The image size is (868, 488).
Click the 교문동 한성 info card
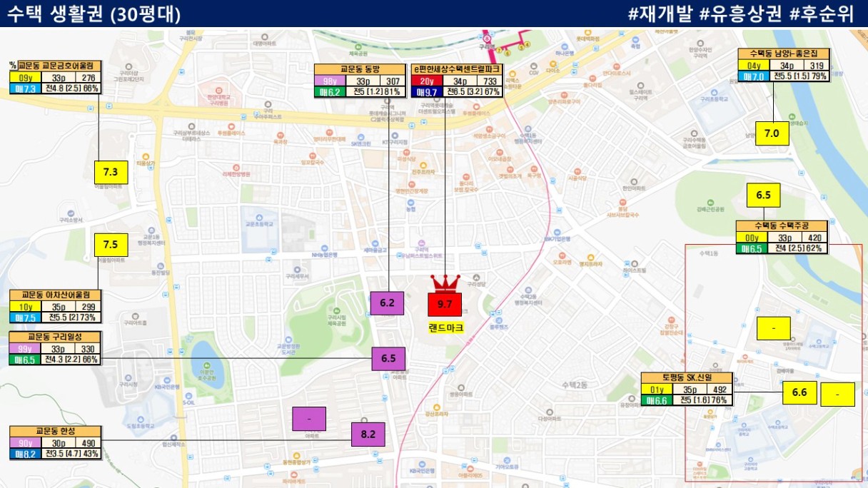pos(56,442)
